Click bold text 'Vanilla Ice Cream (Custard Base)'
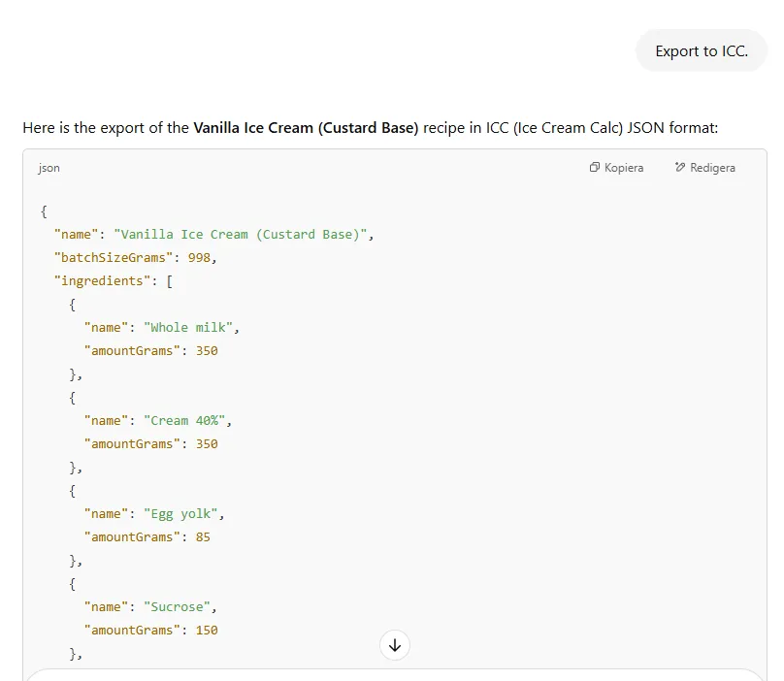 coord(306,128)
